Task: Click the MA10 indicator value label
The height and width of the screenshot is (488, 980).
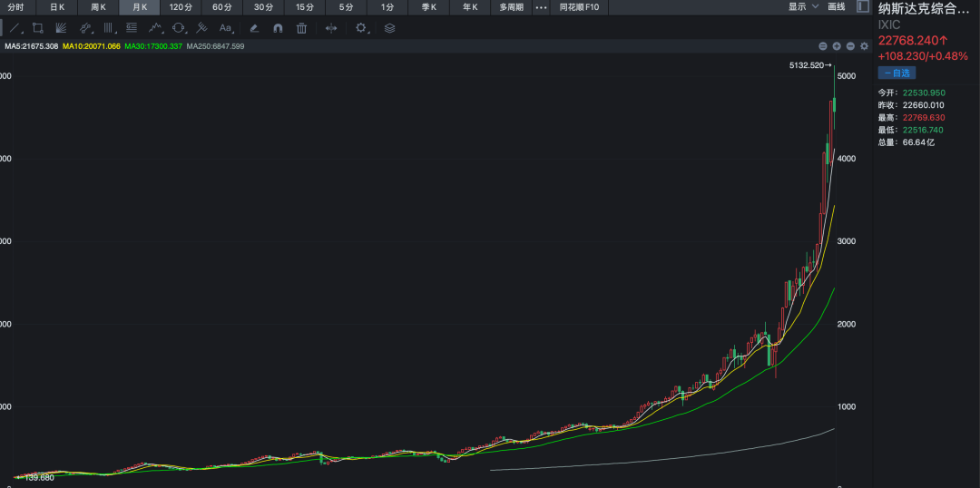Action: click(91, 46)
